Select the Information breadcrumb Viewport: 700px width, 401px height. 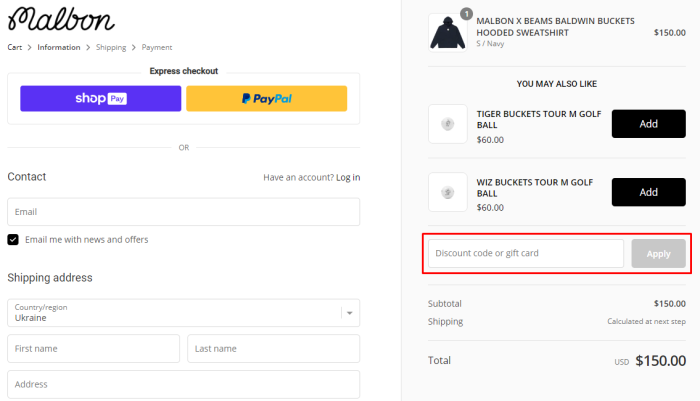(x=58, y=47)
